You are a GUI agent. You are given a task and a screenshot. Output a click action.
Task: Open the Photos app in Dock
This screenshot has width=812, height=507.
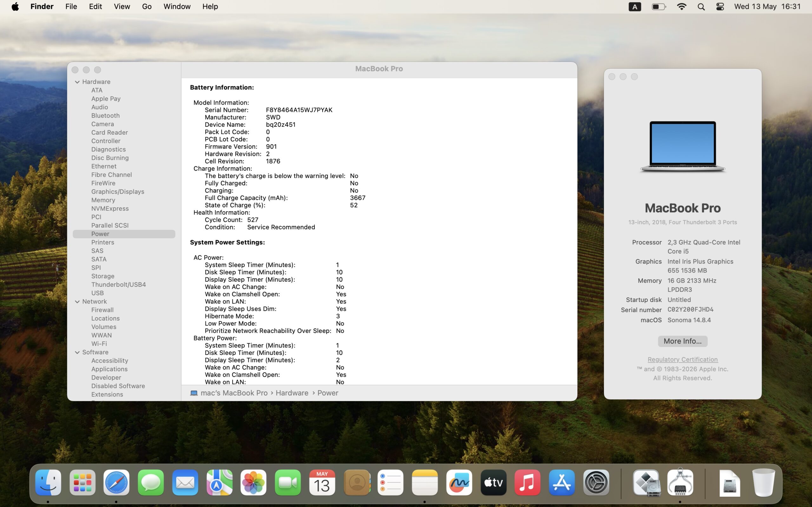coord(253,483)
